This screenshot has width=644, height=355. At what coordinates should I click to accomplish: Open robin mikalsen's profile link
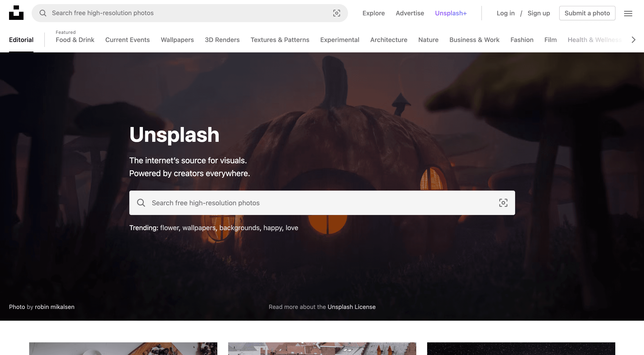(54, 307)
